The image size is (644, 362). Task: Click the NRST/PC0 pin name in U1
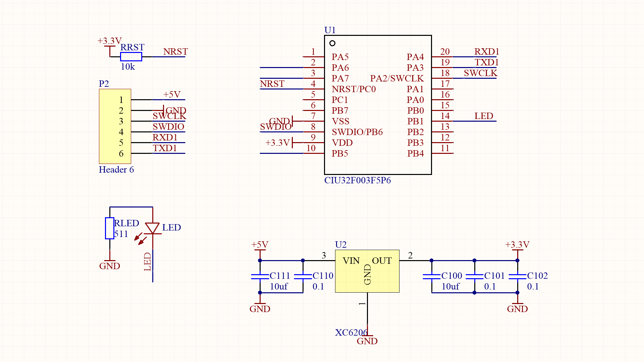[x=354, y=89]
